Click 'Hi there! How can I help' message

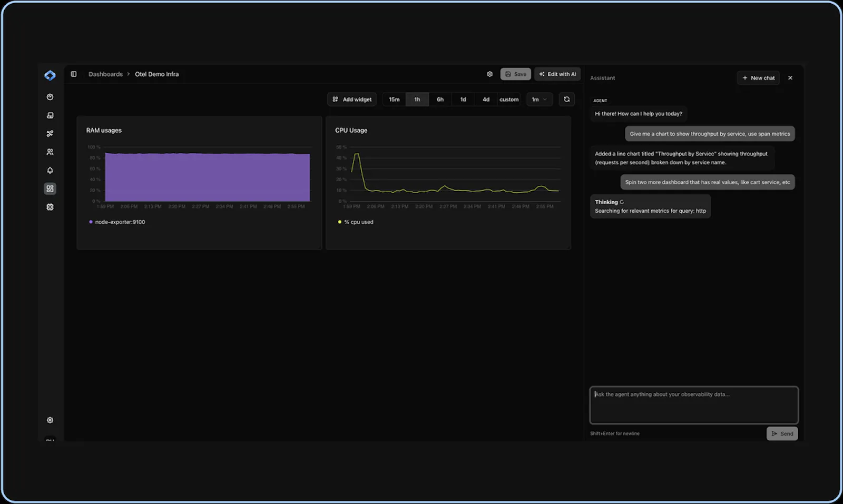(639, 114)
